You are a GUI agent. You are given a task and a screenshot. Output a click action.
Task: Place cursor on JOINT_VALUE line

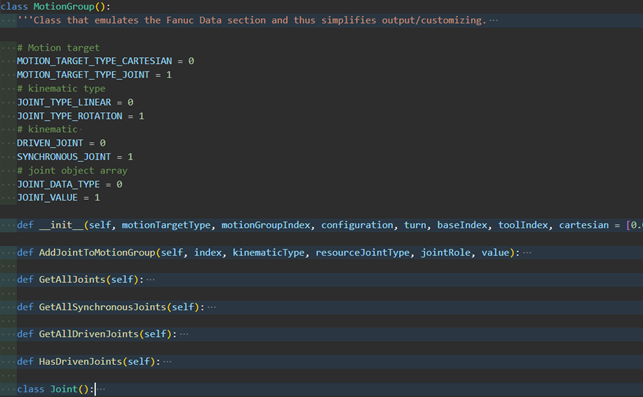[58, 198]
